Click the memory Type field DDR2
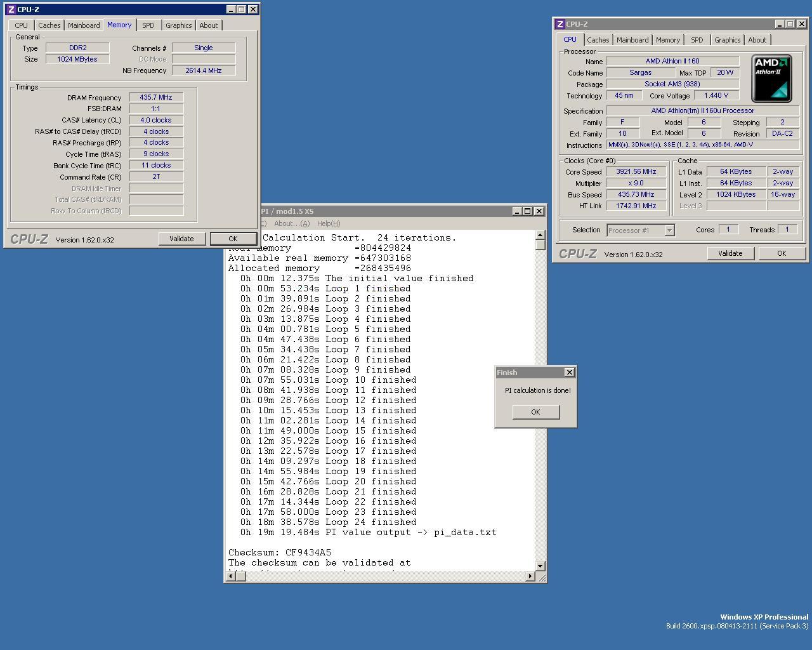Screen dimensions: 812x650 click(x=77, y=48)
